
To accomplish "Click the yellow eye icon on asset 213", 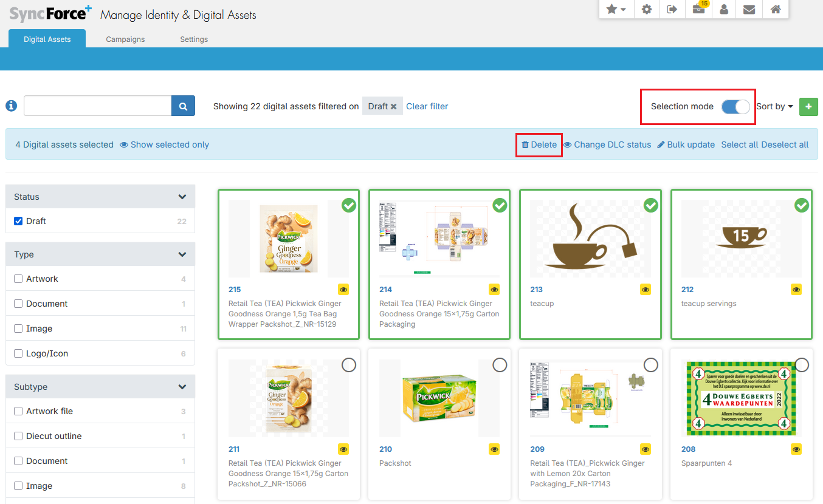I will click(646, 290).
